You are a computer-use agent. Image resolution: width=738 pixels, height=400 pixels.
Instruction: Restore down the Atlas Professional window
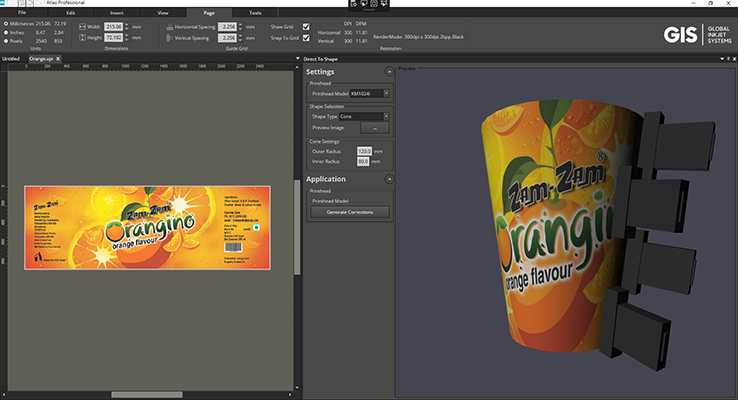pos(711,3)
